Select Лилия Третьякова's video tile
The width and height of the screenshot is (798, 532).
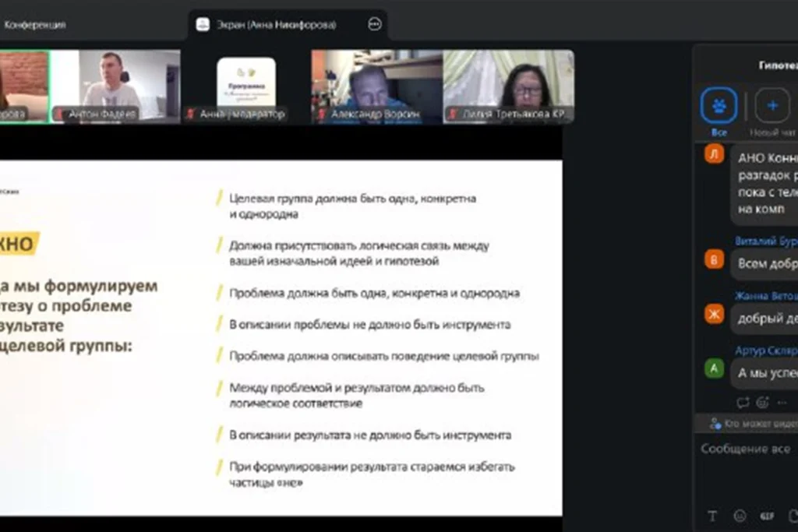(508, 86)
